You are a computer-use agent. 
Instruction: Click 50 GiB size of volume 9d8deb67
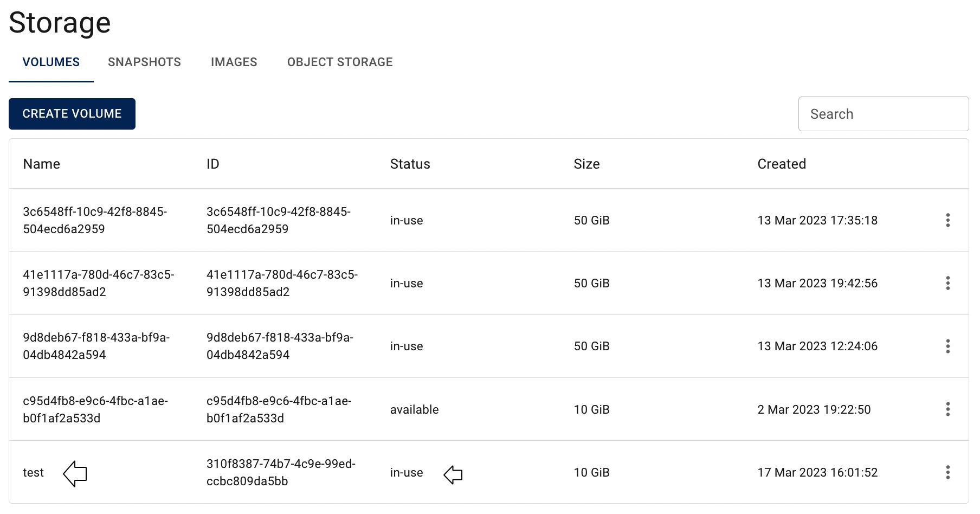coord(592,346)
